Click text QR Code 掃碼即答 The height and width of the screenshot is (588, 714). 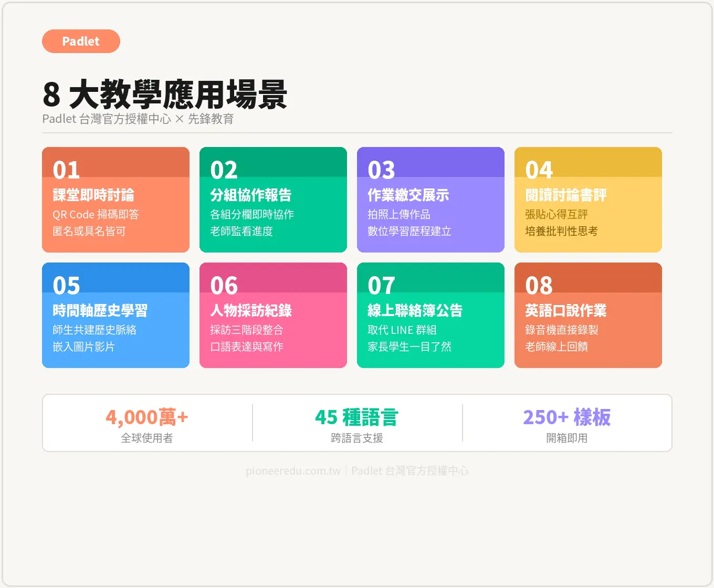pos(96,215)
